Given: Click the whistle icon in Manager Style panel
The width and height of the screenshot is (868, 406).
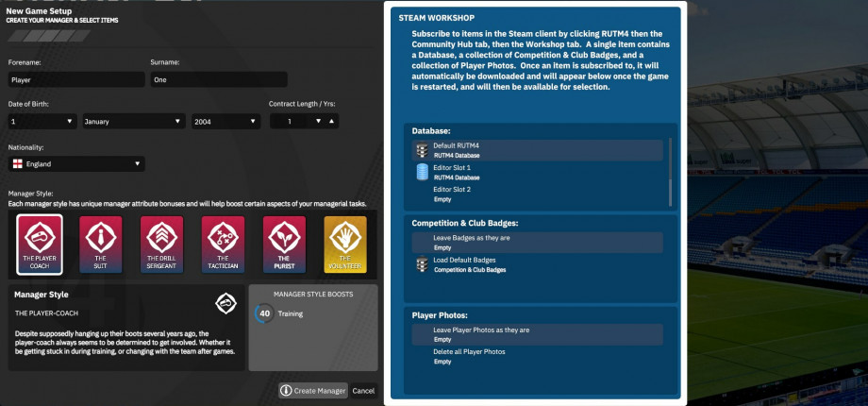Looking at the screenshot, I should (225, 303).
